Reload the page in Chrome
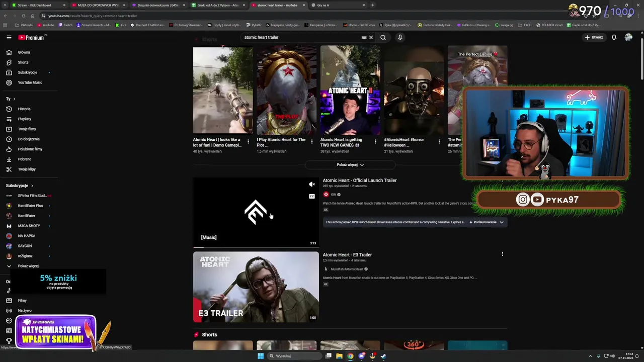Viewport: 644px width, 362px height. tap(23, 16)
